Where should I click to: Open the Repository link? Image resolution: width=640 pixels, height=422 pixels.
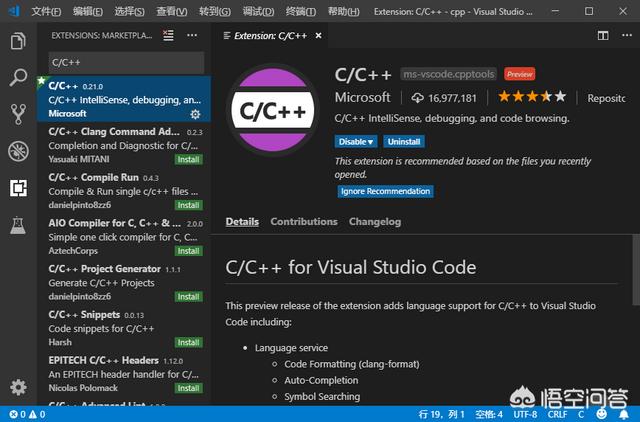(x=606, y=98)
